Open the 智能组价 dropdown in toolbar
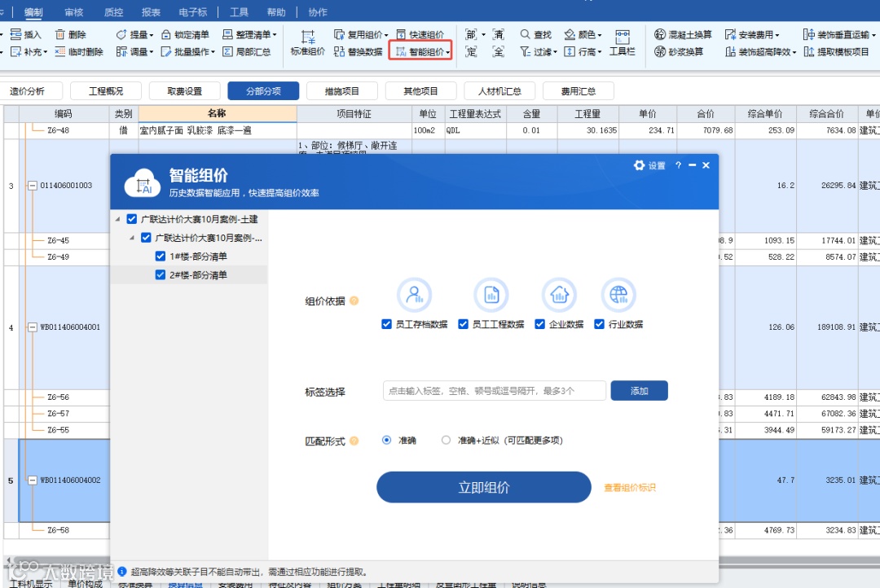Image resolution: width=880 pixels, height=588 pixels. pos(448,52)
